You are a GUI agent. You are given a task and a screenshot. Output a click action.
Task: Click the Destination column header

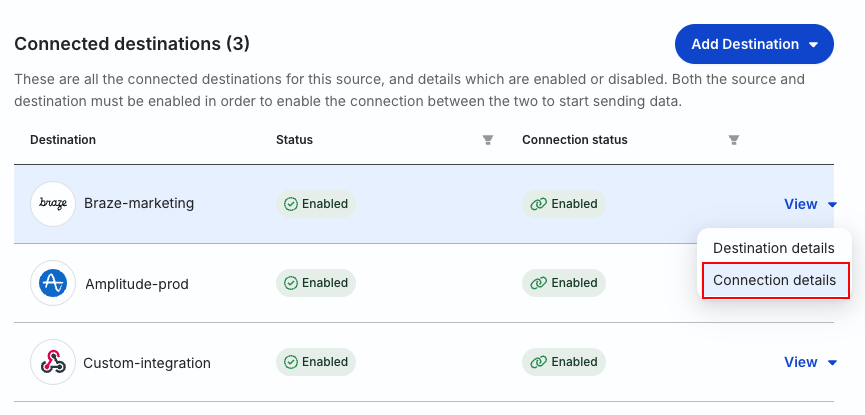[63, 140]
